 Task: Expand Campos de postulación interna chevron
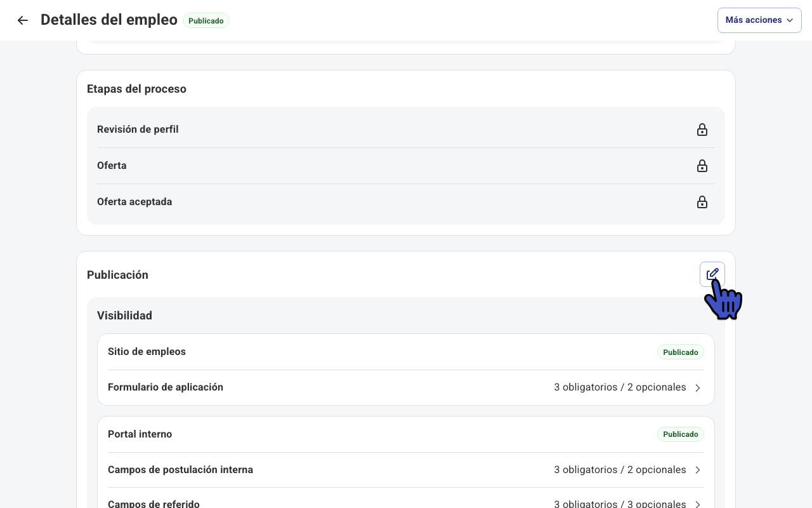[698, 470]
